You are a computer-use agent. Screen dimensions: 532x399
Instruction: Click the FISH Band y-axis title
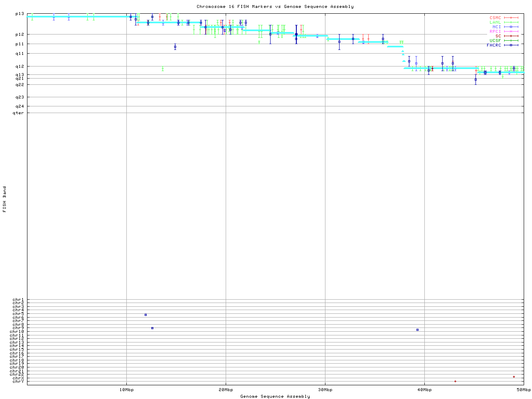coord(5,199)
